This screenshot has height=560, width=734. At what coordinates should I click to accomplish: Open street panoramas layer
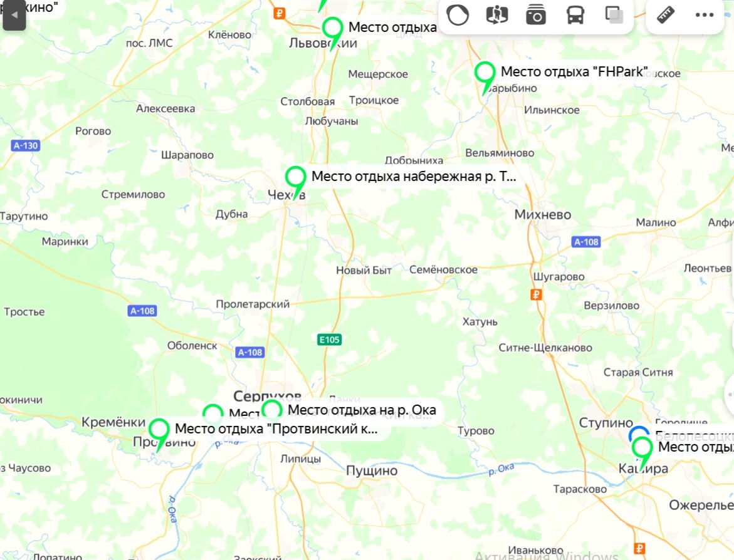[x=496, y=14]
